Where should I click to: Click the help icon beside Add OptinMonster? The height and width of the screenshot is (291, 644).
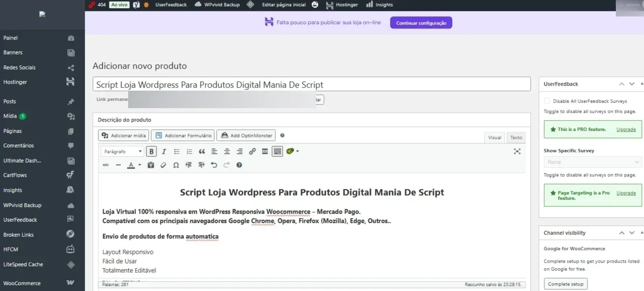pos(282,136)
